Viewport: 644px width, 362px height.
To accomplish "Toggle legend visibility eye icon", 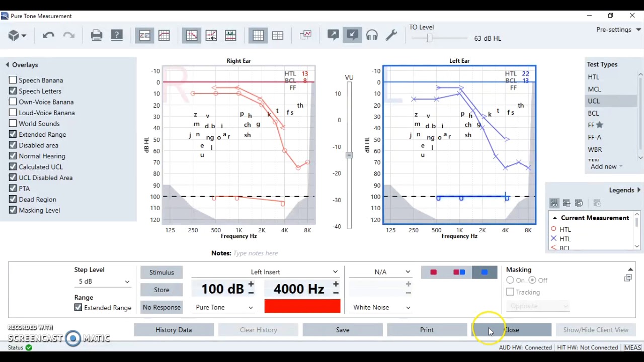I will (x=554, y=203).
